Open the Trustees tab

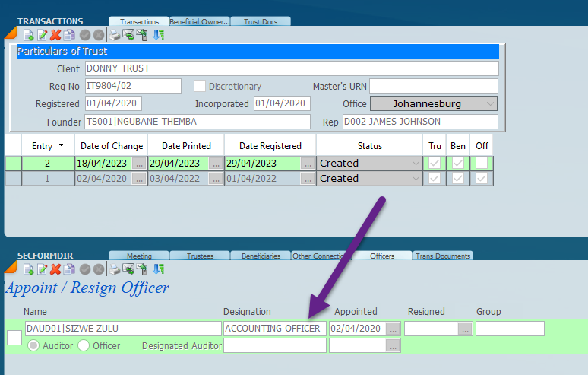point(199,256)
